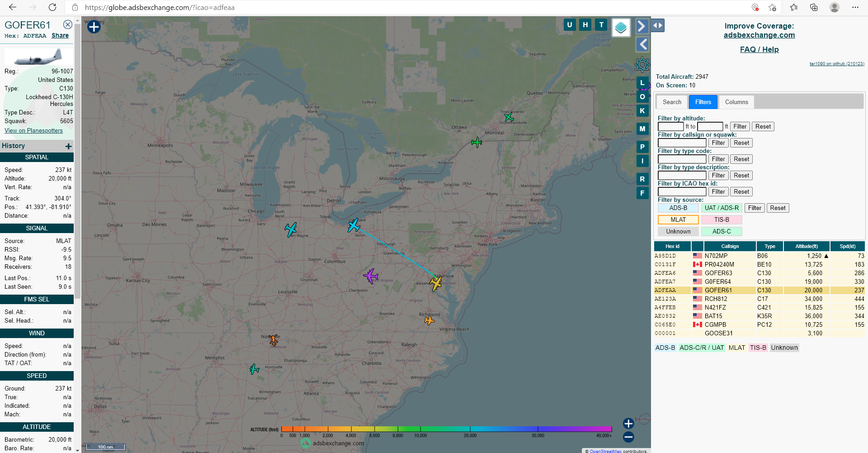868x453 pixels.
Task: Toggle the O map button
Action: point(642,97)
